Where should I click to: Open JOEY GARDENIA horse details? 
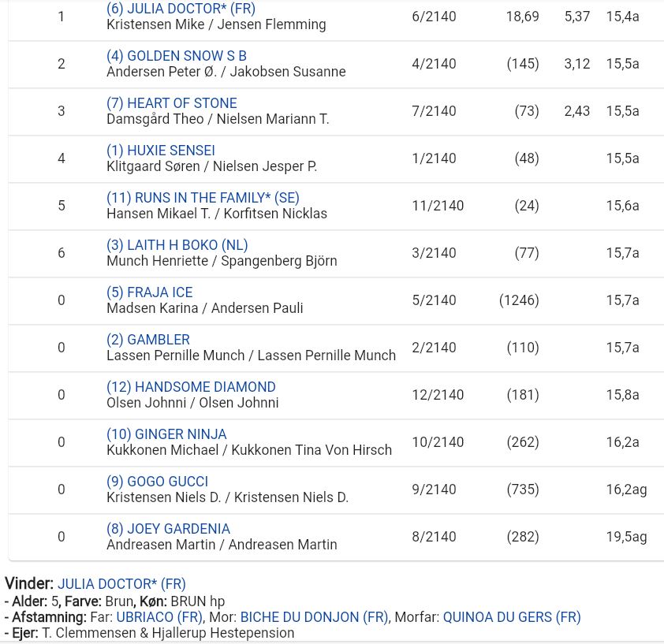tap(168, 529)
